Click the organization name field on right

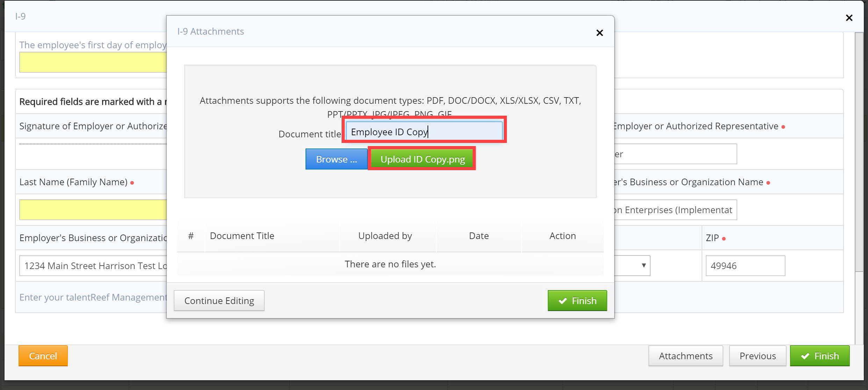[675, 210]
